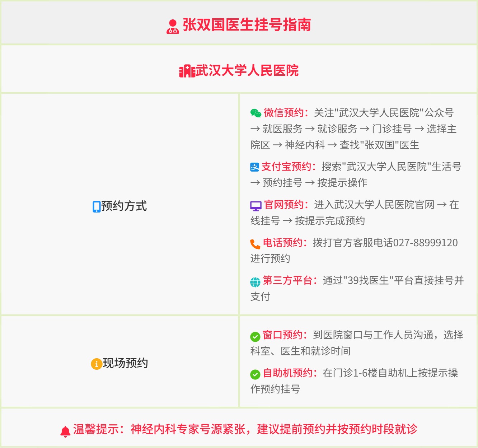Click the yellow info icon beside 现场预约
The height and width of the screenshot is (448, 478).
(x=96, y=364)
